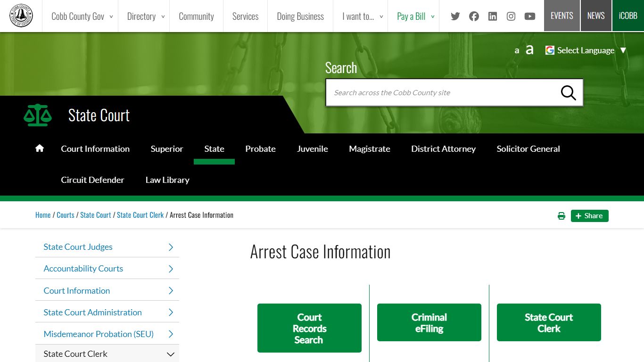Expand Court Information sidebar arrow

click(x=171, y=291)
